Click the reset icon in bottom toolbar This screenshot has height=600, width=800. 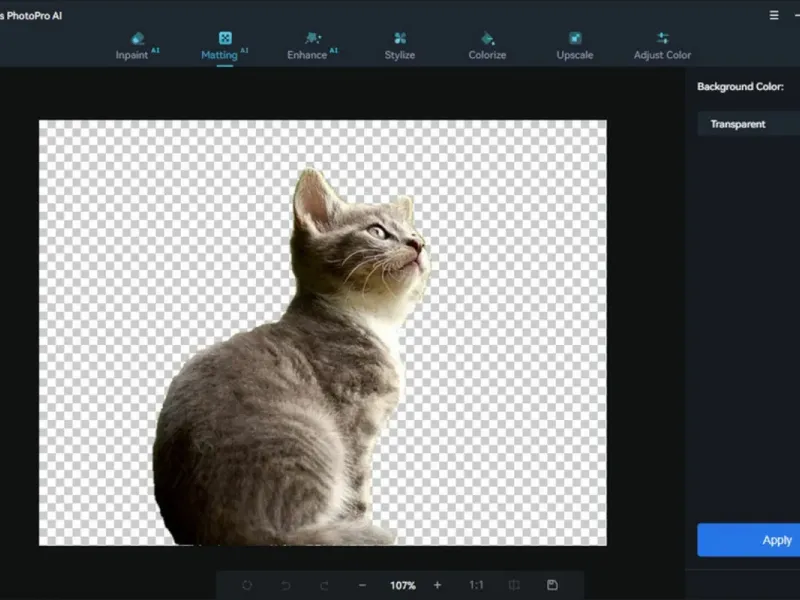(x=247, y=585)
